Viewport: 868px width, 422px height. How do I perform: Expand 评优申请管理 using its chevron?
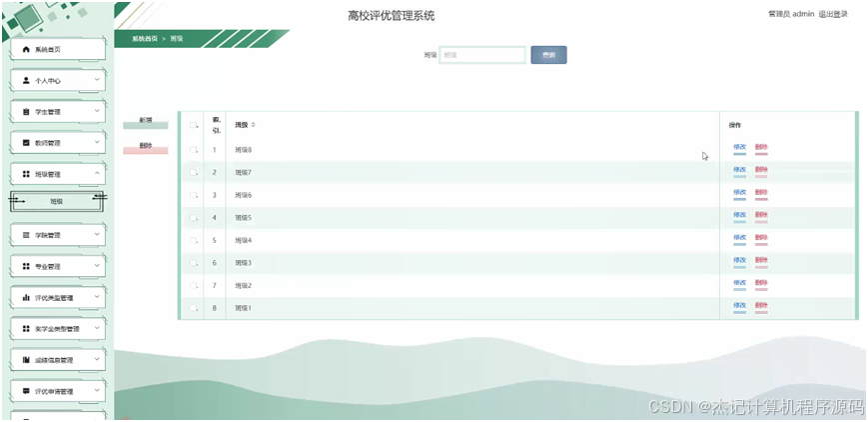(97, 390)
